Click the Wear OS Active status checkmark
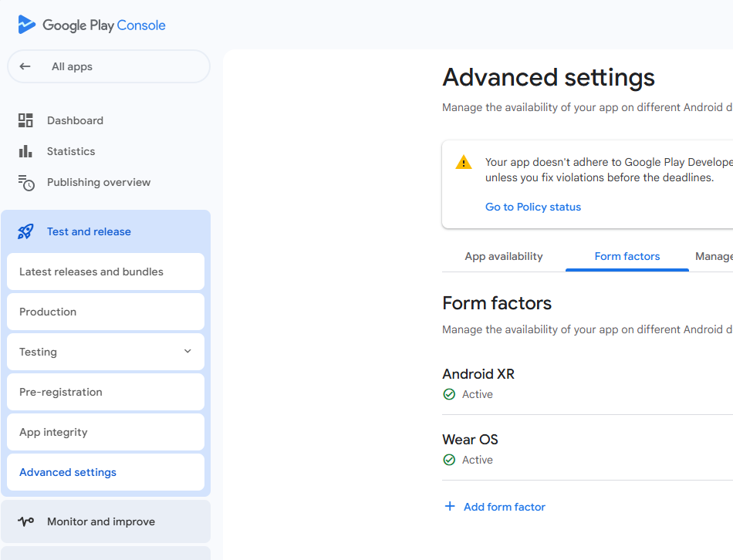 [449, 460]
